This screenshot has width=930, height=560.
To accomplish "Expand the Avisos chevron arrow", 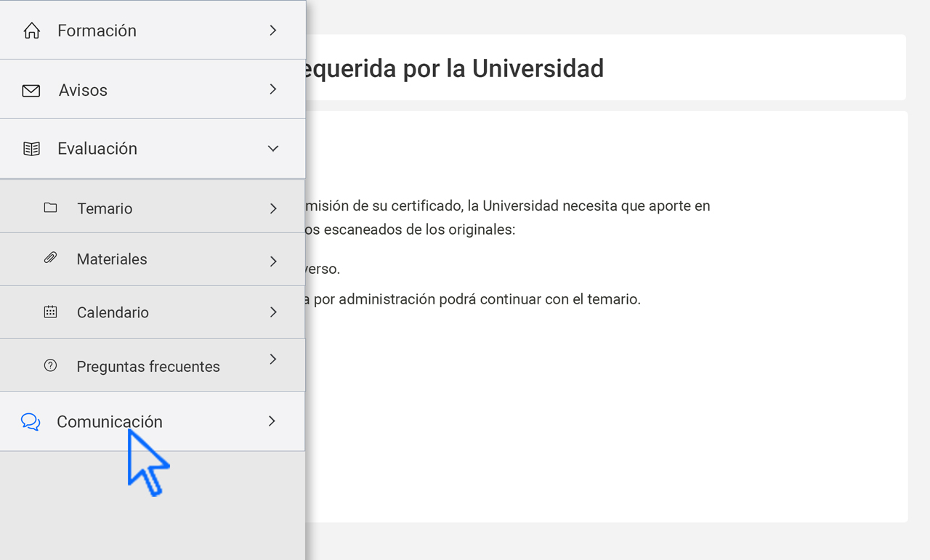I will (273, 89).
